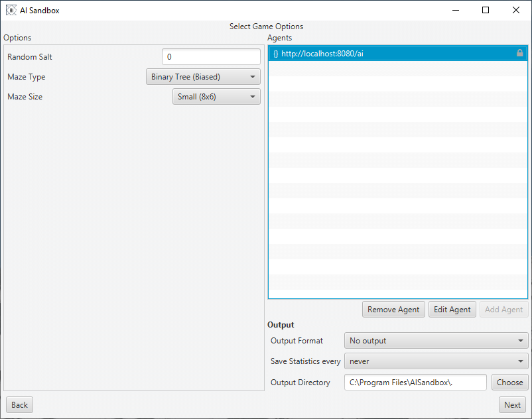Open the Save Statistics every dropdown
Viewport: 532px width, 419px height.
436,361
